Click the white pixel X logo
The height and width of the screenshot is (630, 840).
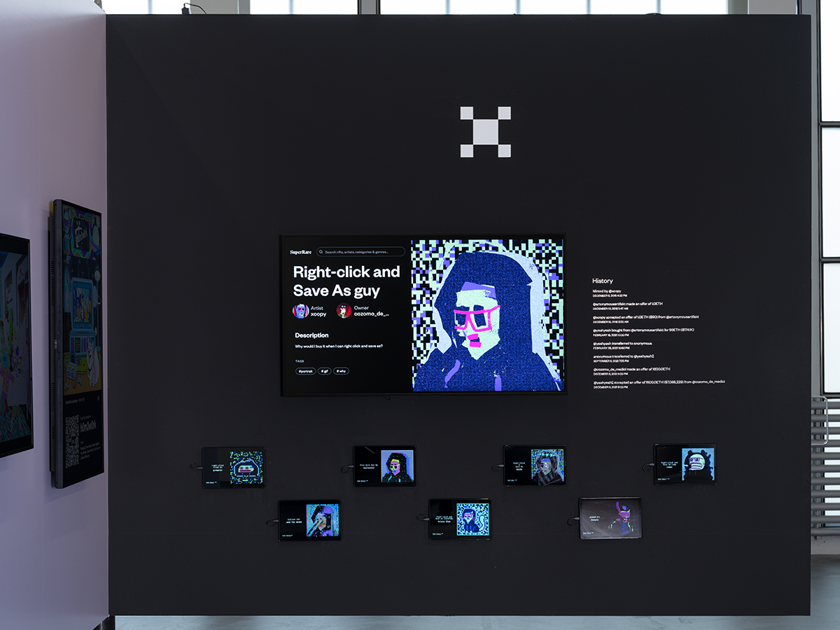coord(485,132)
